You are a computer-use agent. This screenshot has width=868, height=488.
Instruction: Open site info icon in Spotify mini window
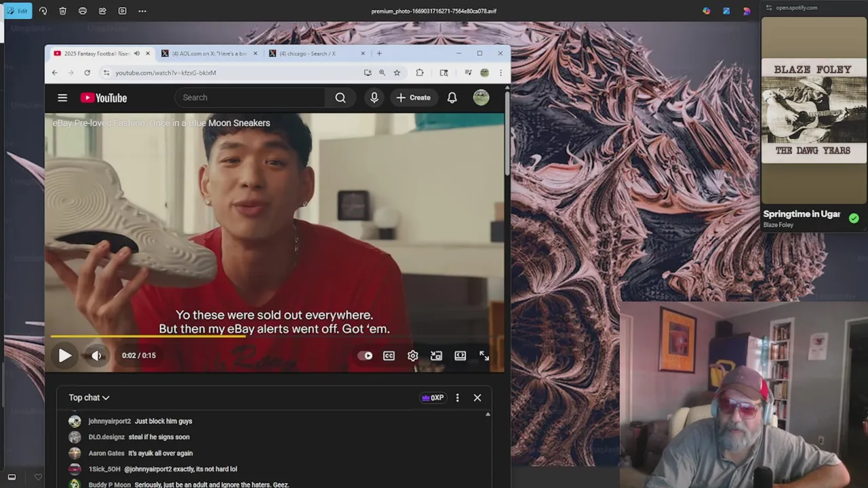pyautogui.click(x=768, y=8)
